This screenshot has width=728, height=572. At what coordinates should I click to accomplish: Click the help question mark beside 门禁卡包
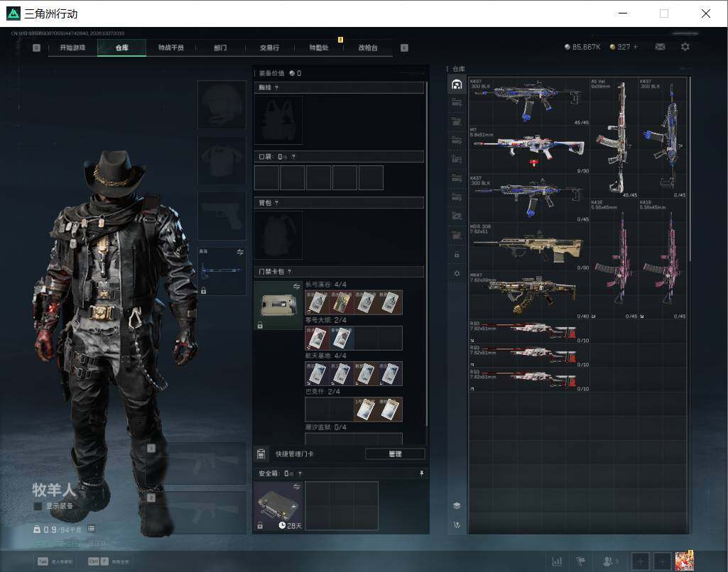click(x=290, y=271)
